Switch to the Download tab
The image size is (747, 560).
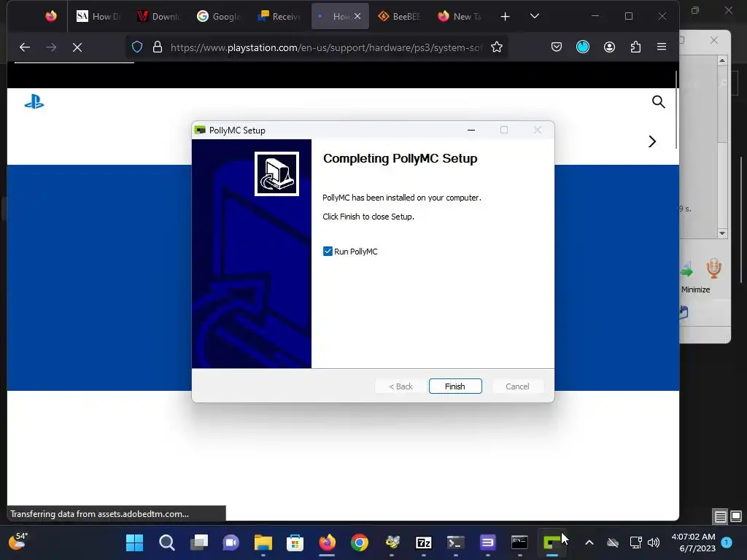[x=158, y=16]
